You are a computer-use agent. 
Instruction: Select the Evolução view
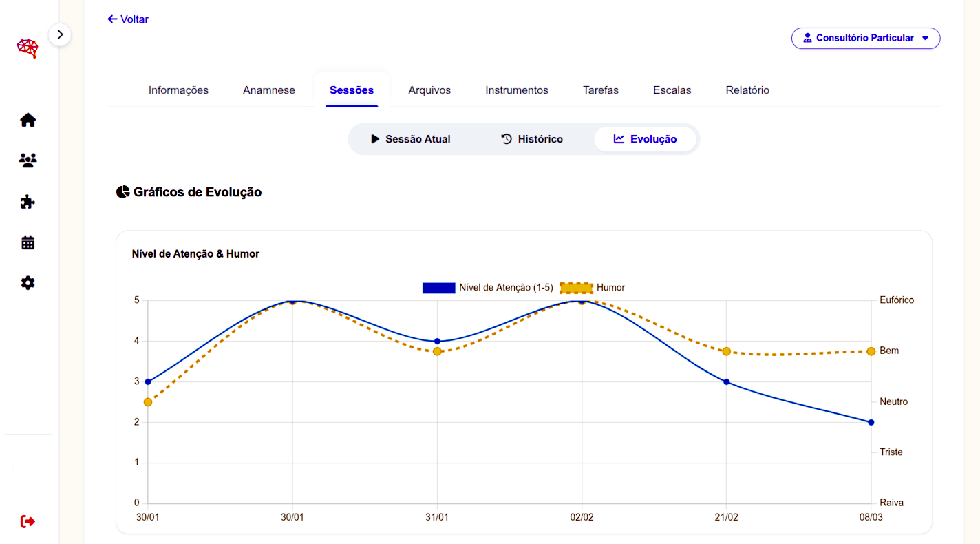645,139
